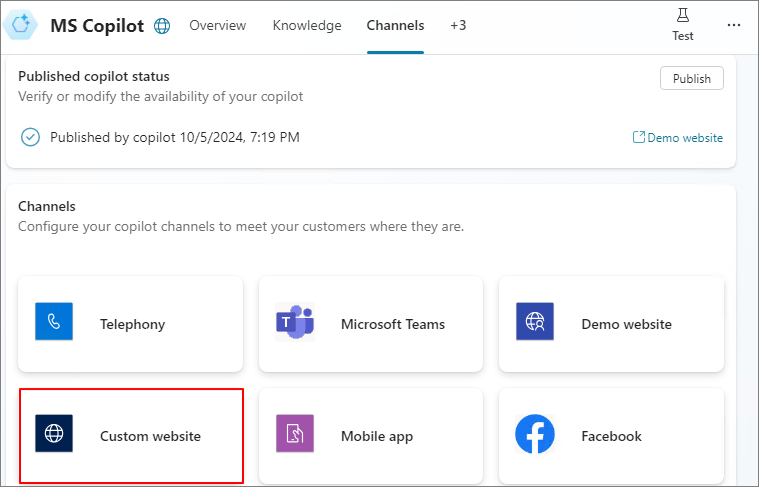The width and height of the screenshot is (759, 487).
Task: Select the Channels tab
Action: coord(395,25)
